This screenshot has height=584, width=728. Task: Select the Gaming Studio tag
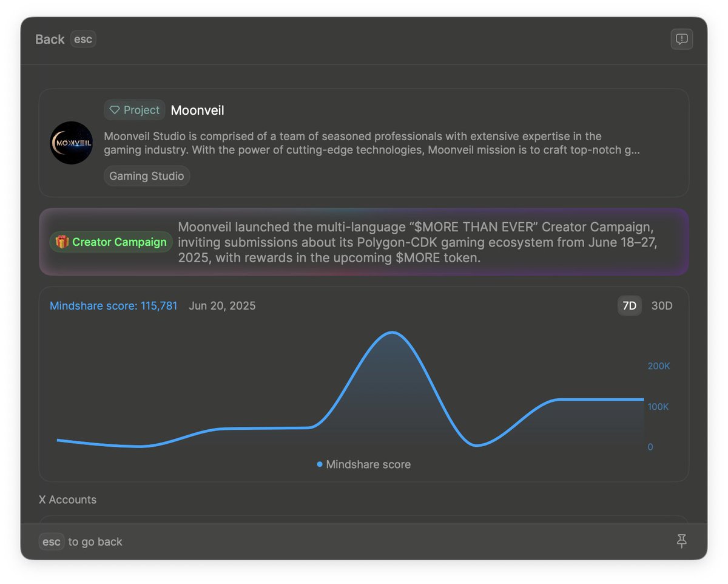tap(147, 176)
